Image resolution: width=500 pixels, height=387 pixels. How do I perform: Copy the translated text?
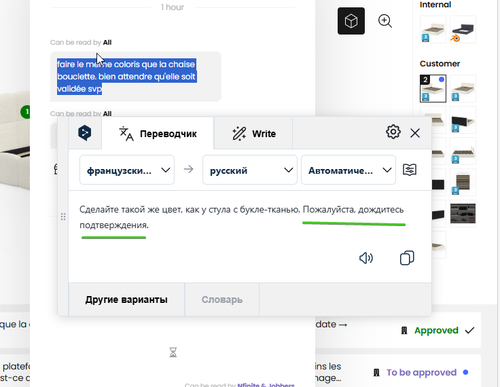[x=407, y=258]
